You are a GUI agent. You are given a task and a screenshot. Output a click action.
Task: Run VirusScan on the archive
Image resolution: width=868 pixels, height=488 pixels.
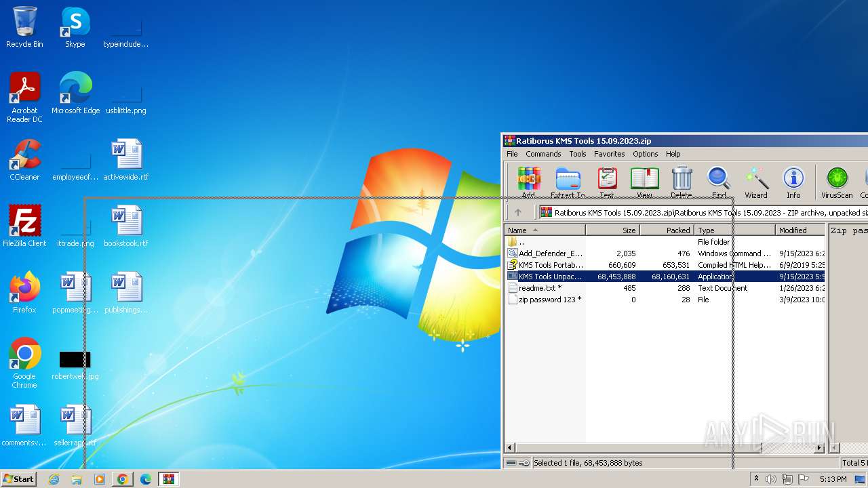(x=837, y=182)
